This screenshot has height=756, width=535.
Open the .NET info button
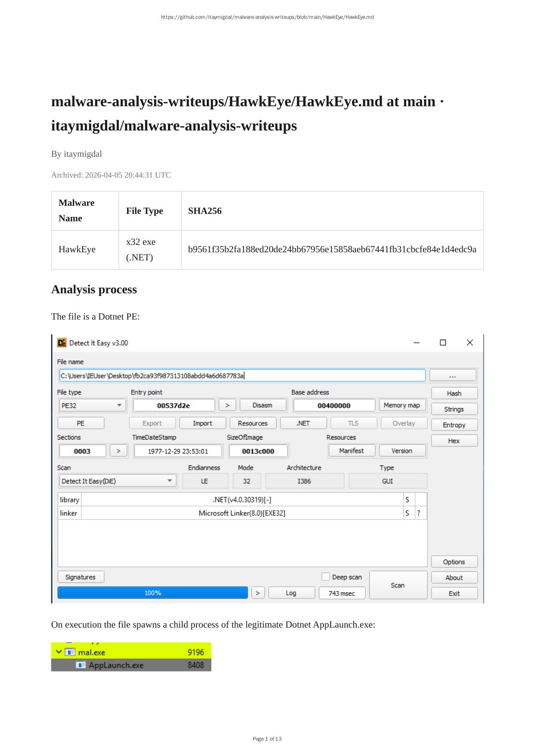(303, 423)
